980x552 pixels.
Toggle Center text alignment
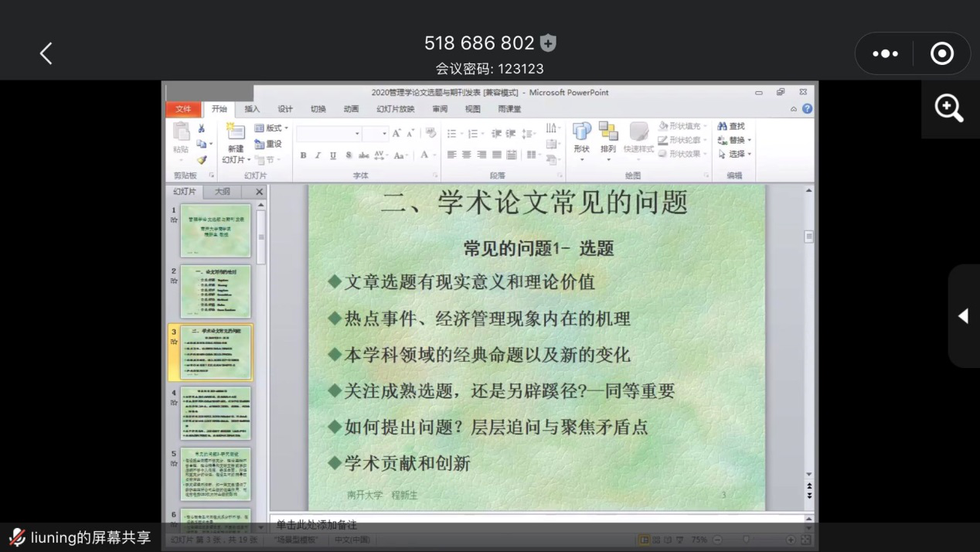click(466, 155)
